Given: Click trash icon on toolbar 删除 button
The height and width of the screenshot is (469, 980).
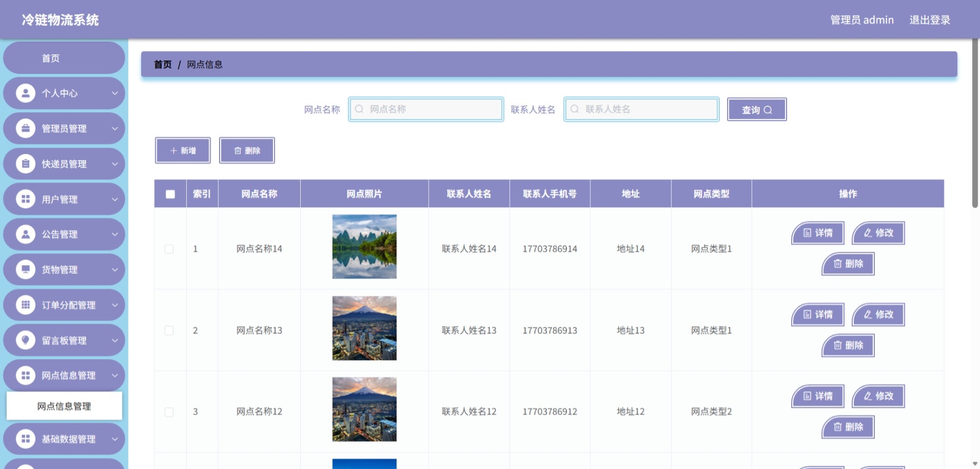Looking at the screenshot, I should click(x=238, y=151).
